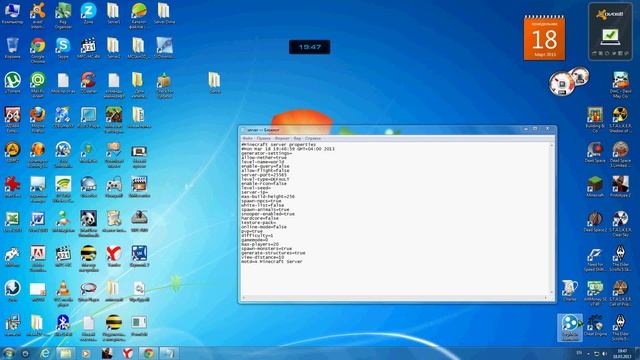The height and width of the screenshot is (360, 640).
Task: Open the Справка menu in Notepad
Action: 313,138
